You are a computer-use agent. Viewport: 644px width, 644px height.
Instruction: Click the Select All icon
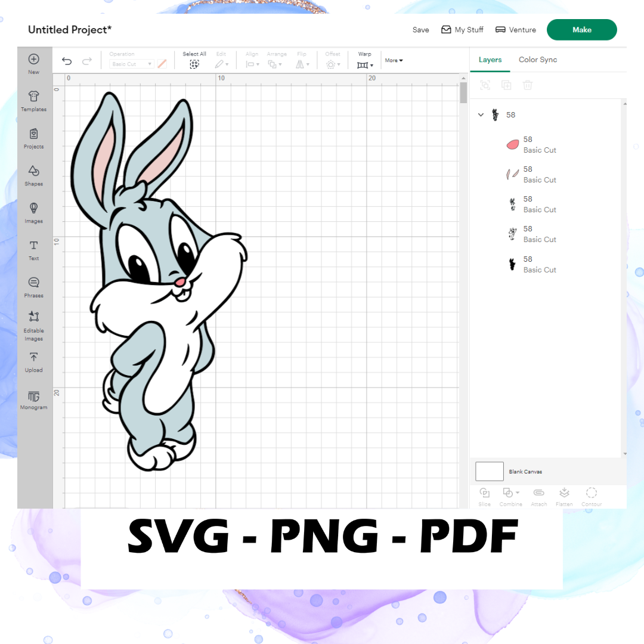(194, 64)
